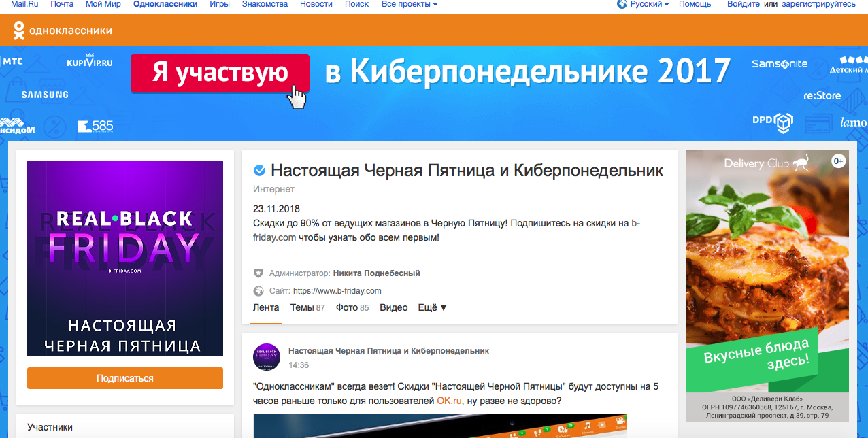868x438 pixels.
Task: Expand the Ещё tab dropdown
Action: [433, 307]
